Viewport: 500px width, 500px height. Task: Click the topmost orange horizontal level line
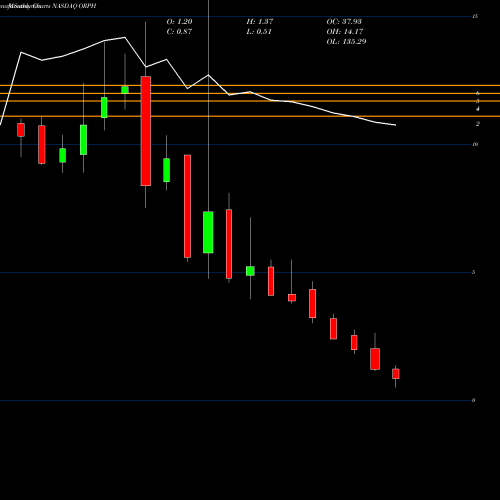tap(250, 86)
